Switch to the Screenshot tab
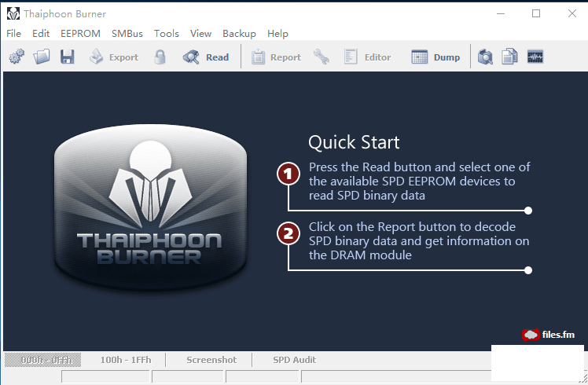The height and width of the screenshot is (385, 588). pos(211,360)
